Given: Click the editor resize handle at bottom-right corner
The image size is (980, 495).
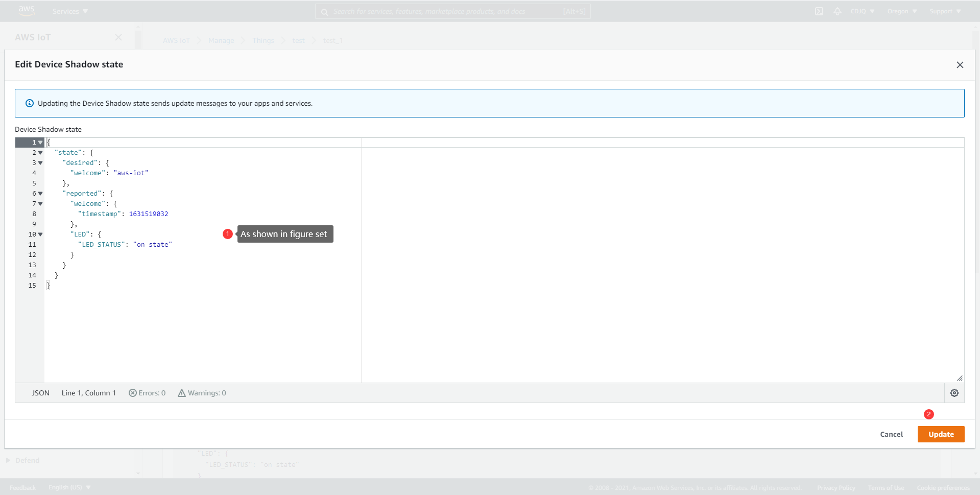Looking at the screenshot, I should coord(960,378).
